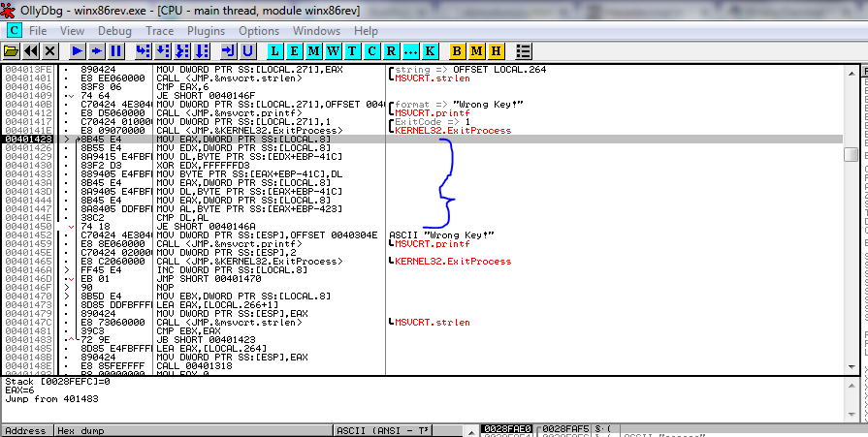Image resolution: width=868 pixels, height=437 pixels.
Task: Show CPU window with cyan C toolbar button
Action: [x=371, y=51]
